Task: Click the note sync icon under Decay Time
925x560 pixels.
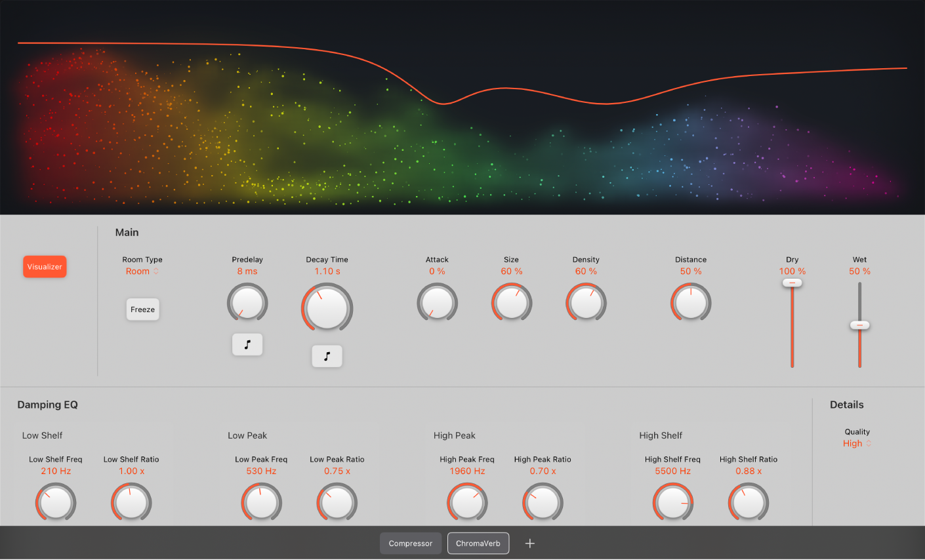Action: click(x=327, y=356)
